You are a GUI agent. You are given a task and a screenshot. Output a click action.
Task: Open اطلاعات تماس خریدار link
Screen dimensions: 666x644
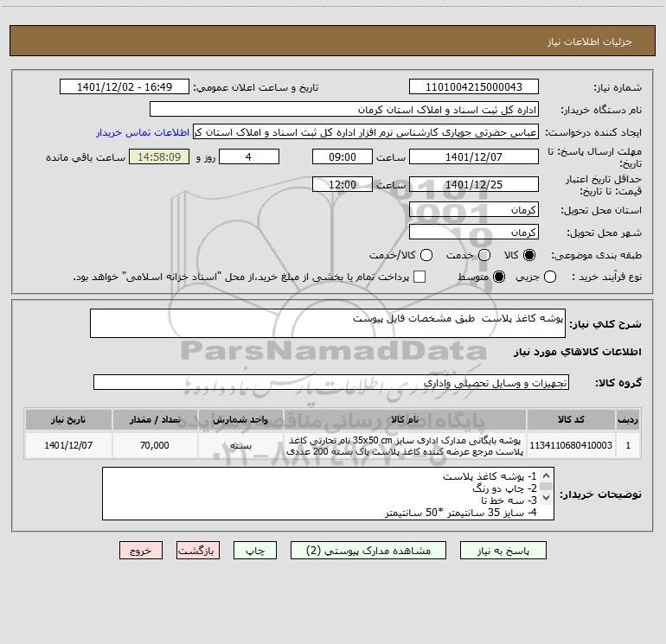point(143,132)
